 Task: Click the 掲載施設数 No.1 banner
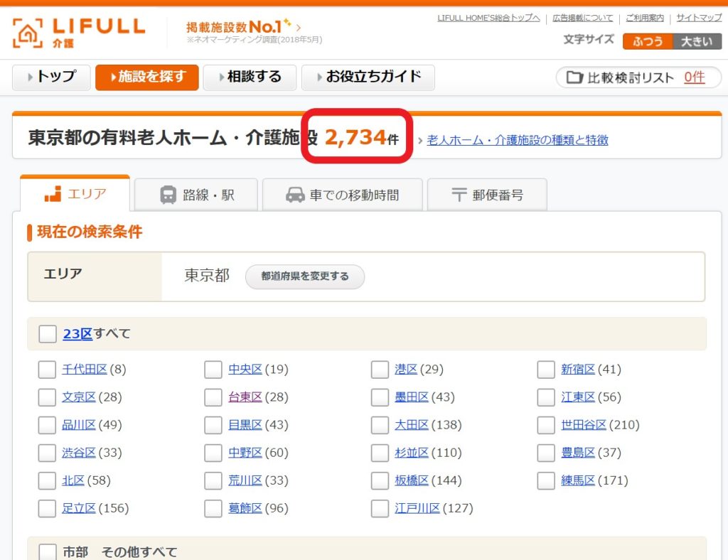coord(243,27)
